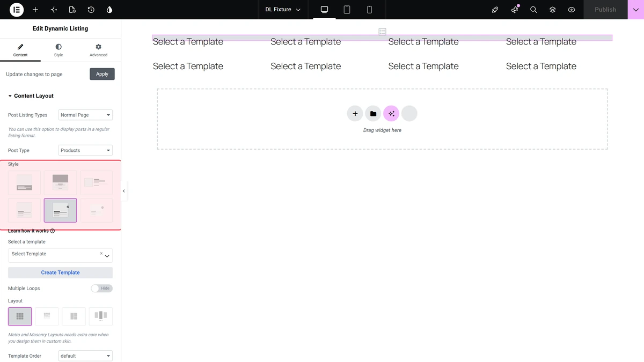Switch to the Advanced tab

[x=98, y=50]
